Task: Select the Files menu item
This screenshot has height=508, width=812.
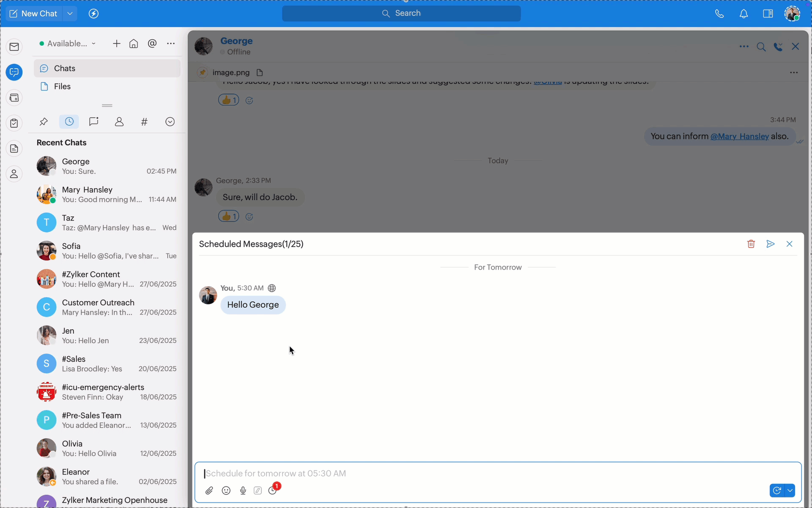Action: tap(62, 86)
